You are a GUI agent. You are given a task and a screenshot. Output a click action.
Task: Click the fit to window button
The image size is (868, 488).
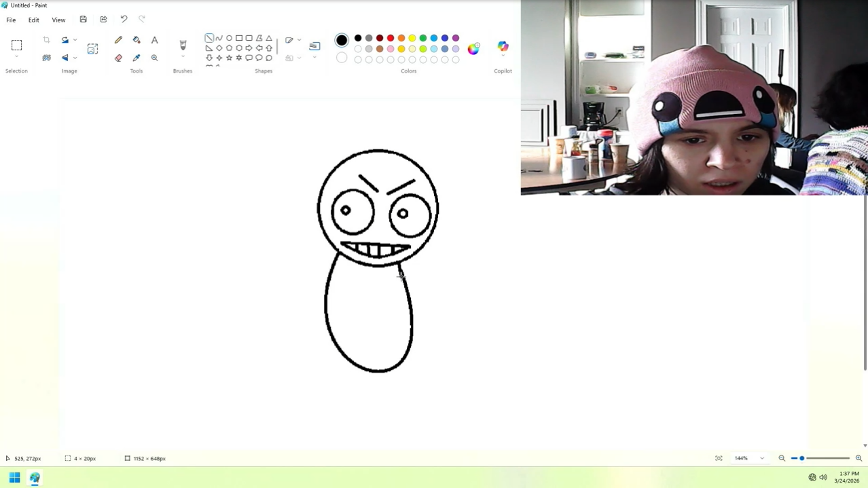click(719, 458)
